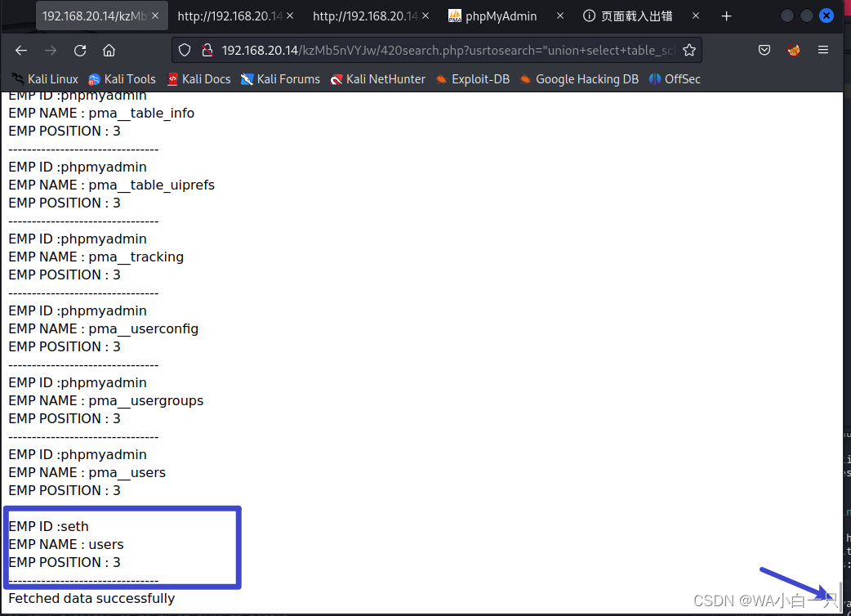The image size is (851, 616).
Task: Open the Firefox hamburger menu
Action: tap(823, 50)
